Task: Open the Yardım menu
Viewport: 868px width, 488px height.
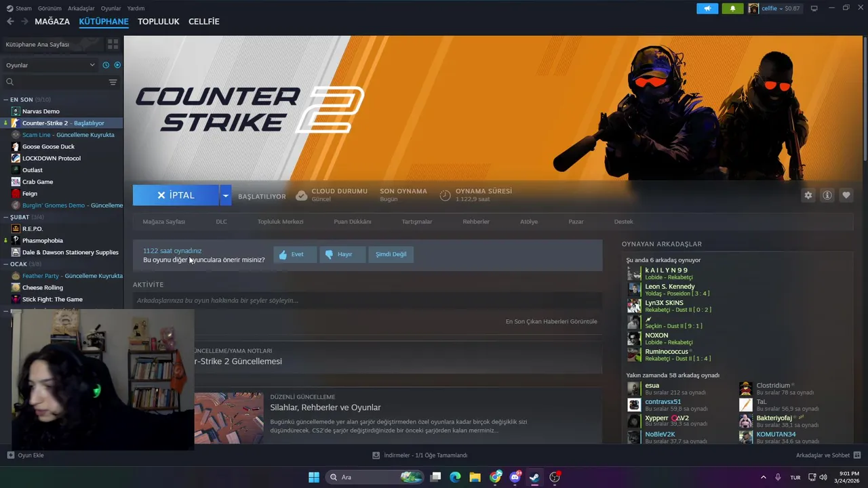Action: click(136, 8)
